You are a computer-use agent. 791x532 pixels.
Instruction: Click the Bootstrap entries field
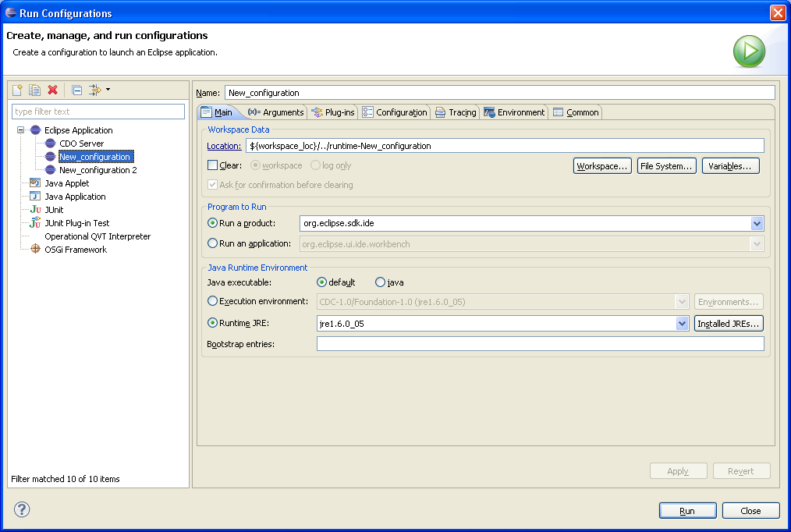(541, 344)
